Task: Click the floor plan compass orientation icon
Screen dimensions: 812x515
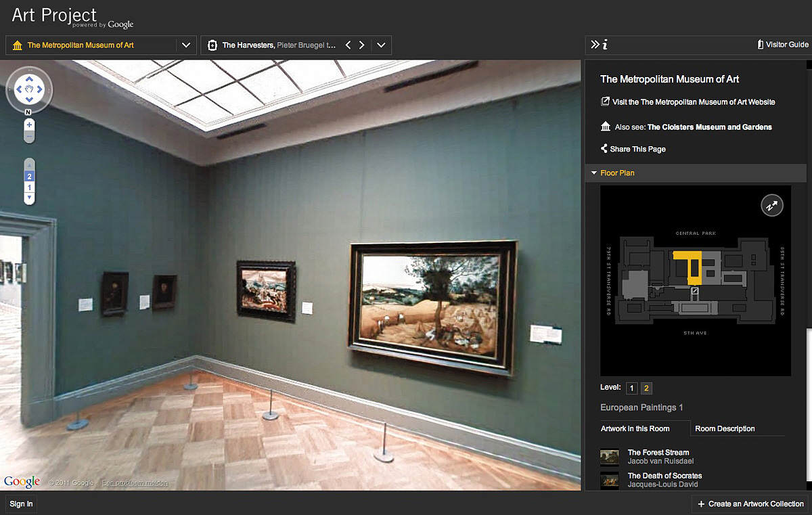Action: [x=771, y=206]
